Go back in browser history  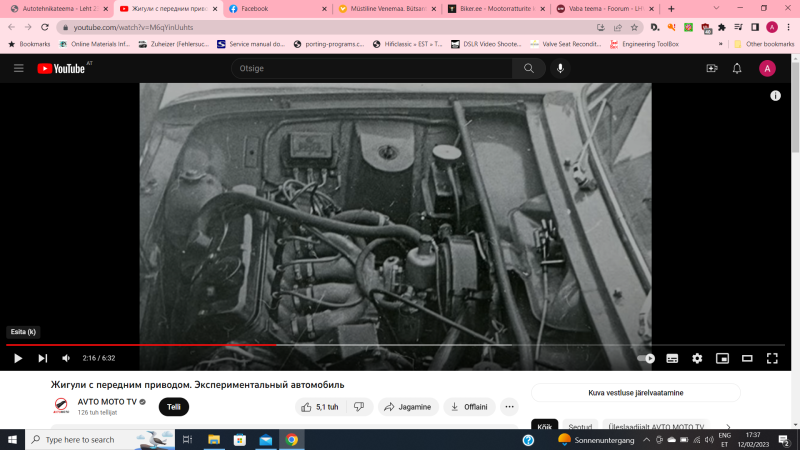(11, 27)
